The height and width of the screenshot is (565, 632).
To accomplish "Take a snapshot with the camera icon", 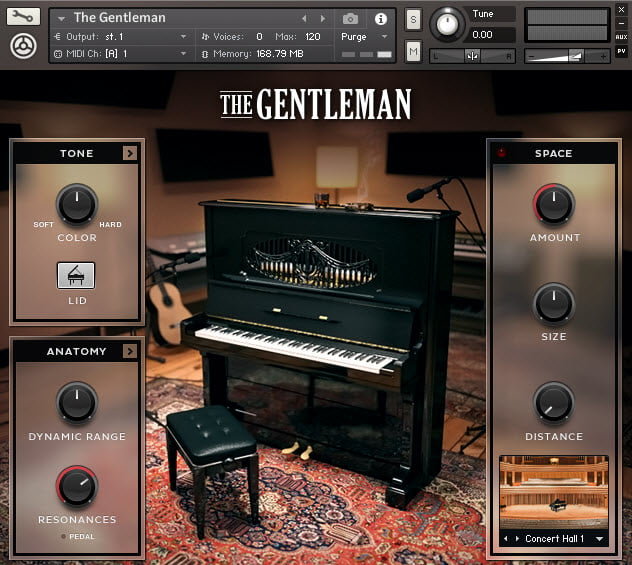I will point(350,19).
